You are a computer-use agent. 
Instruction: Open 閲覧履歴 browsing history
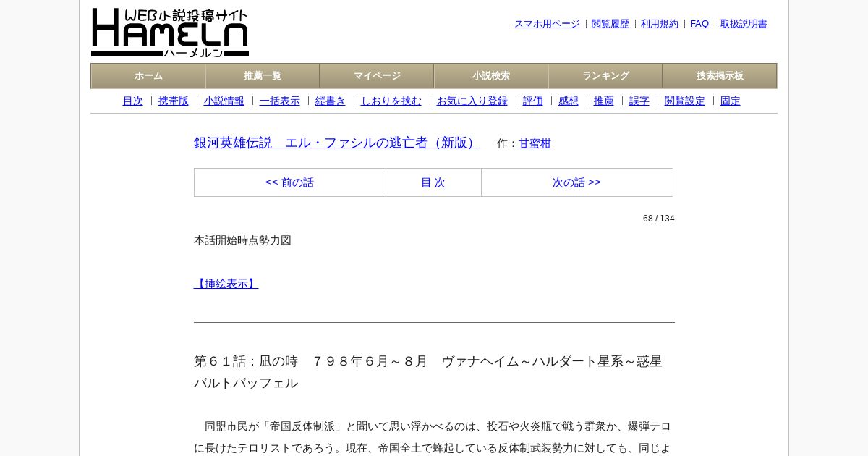(610, 24)
